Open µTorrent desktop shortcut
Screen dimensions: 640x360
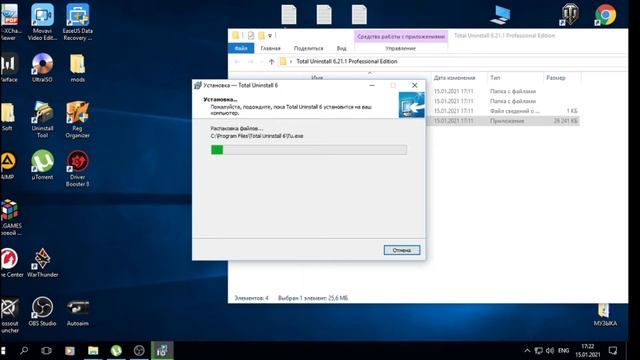pyautogui.click(x=42, y=165)
